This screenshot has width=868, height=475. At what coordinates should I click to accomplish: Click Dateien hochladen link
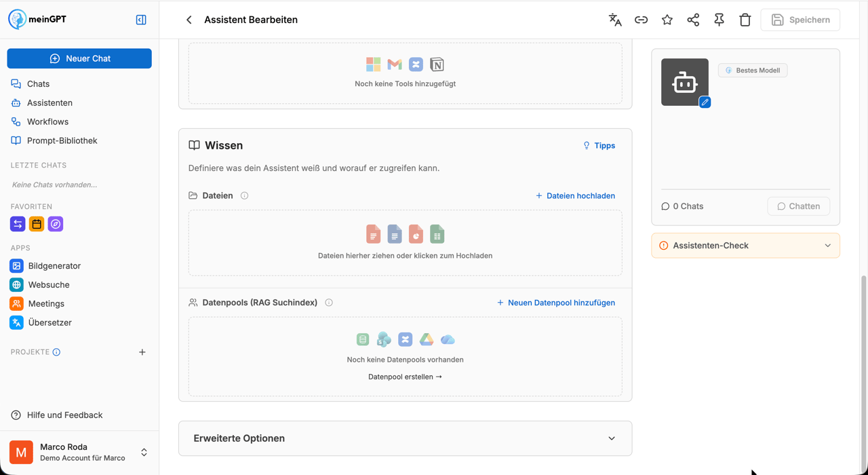pyautogui.click(x=575, y=195)
